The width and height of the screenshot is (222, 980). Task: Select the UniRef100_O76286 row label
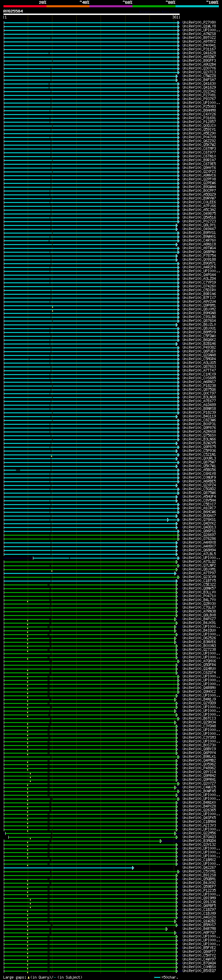(199, 539)
